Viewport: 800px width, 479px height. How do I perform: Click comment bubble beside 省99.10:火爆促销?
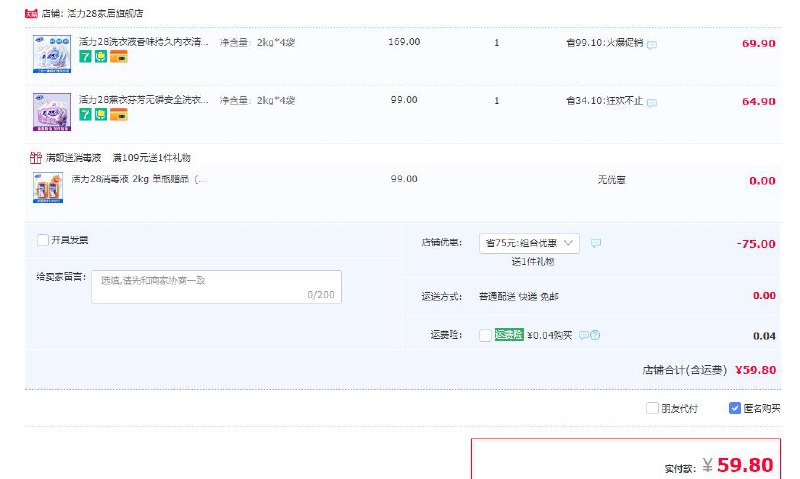(x=652, y=44)
